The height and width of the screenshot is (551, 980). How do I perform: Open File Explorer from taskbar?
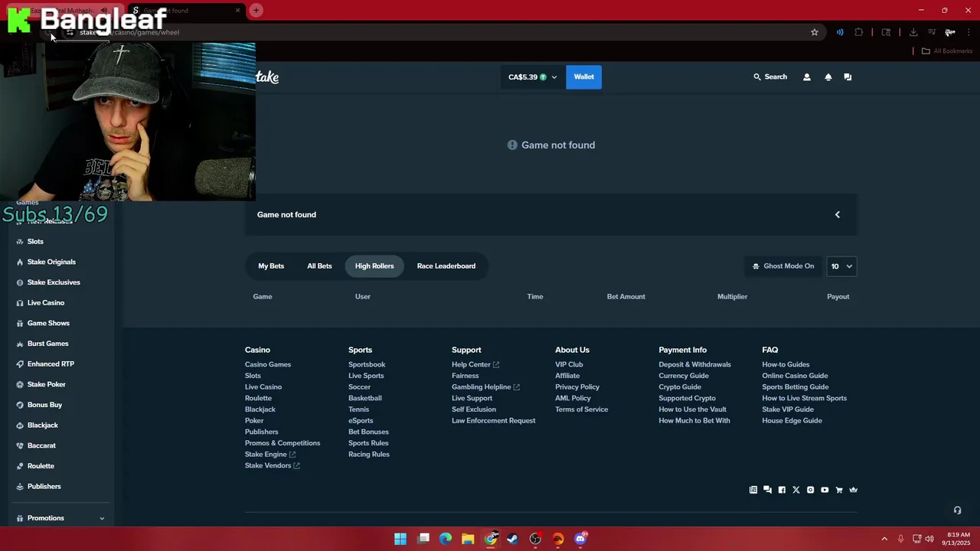pos(468,539)
